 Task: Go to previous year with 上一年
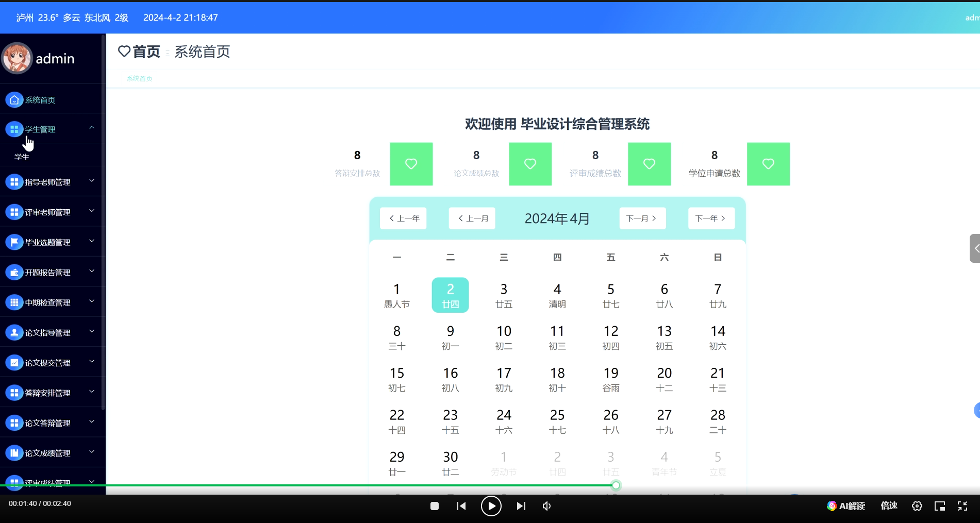click(x=403, y=218)
